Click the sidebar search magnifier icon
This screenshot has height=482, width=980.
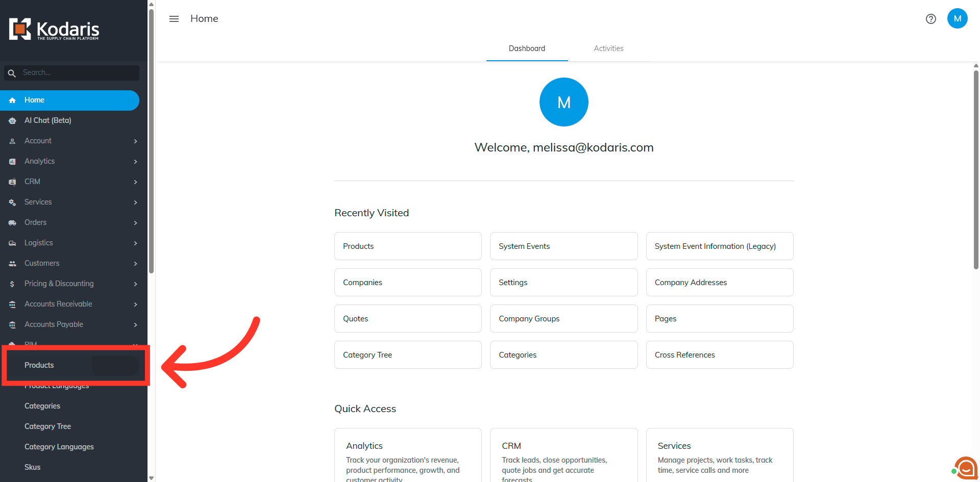tap(12, 73)
